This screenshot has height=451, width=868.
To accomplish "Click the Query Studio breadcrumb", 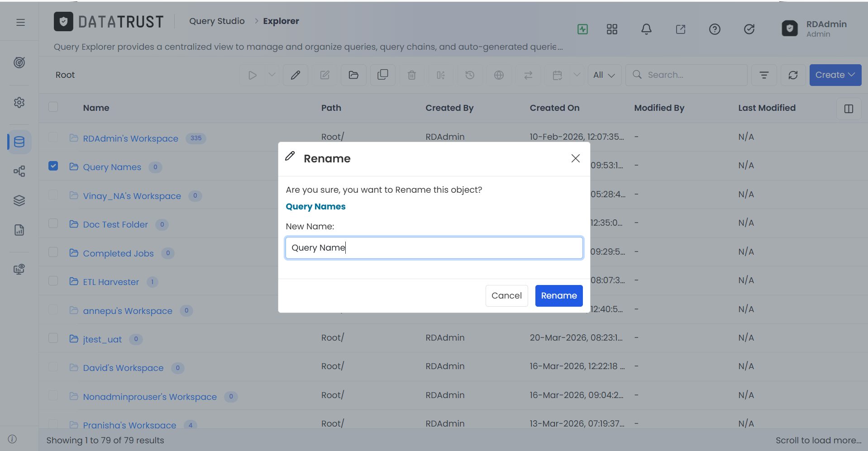I will pos(217,21).
